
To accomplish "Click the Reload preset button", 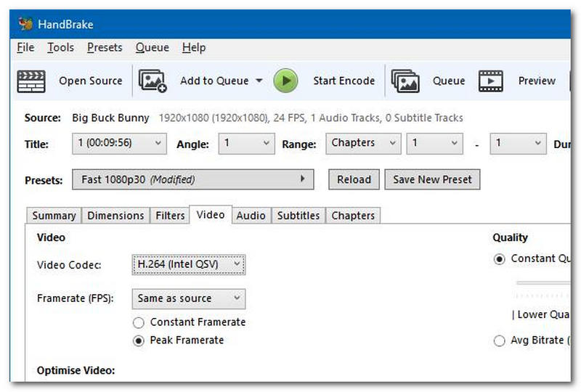I will pyautogui.click(x=354, y=180).
